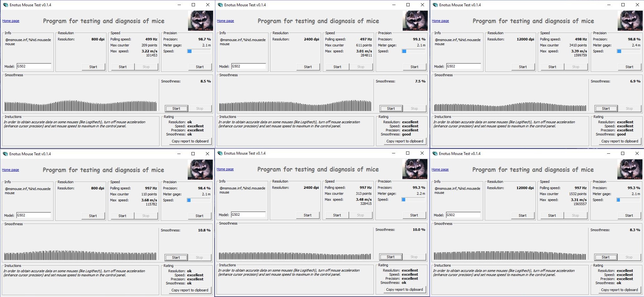Click title bar icon of window with 10.0 % smoothness
Image resolution: width=644 pixels, height=297 pixels.
(x=220, y=153)
